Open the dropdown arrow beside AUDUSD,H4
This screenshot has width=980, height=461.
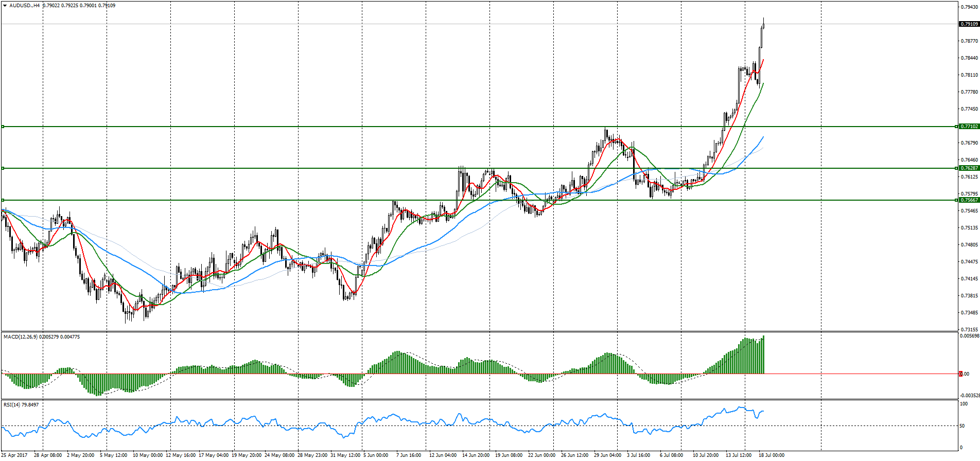pos(5,6)
